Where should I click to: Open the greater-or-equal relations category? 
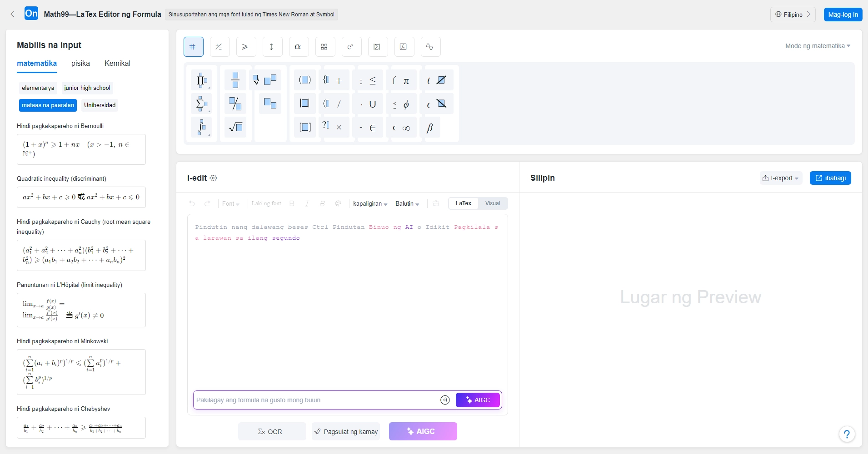click(x=246, y=47)
